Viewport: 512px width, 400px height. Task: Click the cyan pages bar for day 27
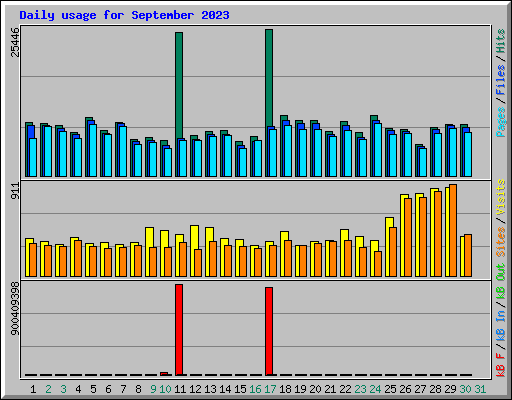tap(423, 162)
